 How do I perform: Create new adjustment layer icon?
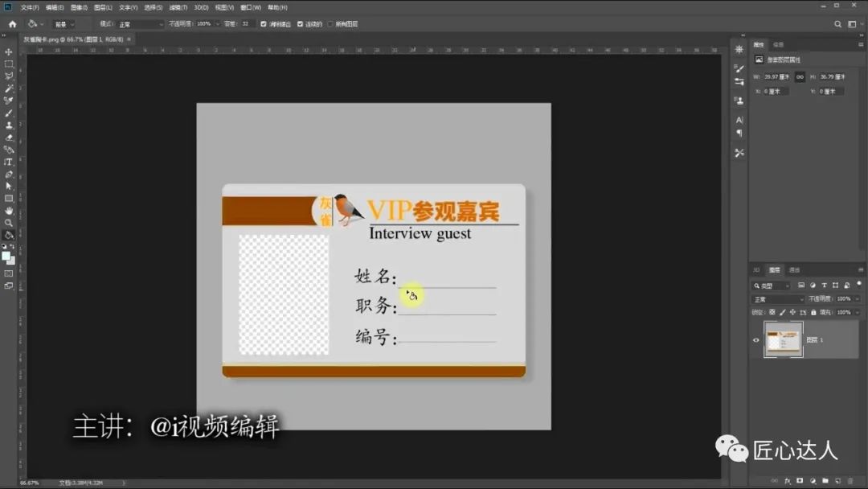pos(812,481)
